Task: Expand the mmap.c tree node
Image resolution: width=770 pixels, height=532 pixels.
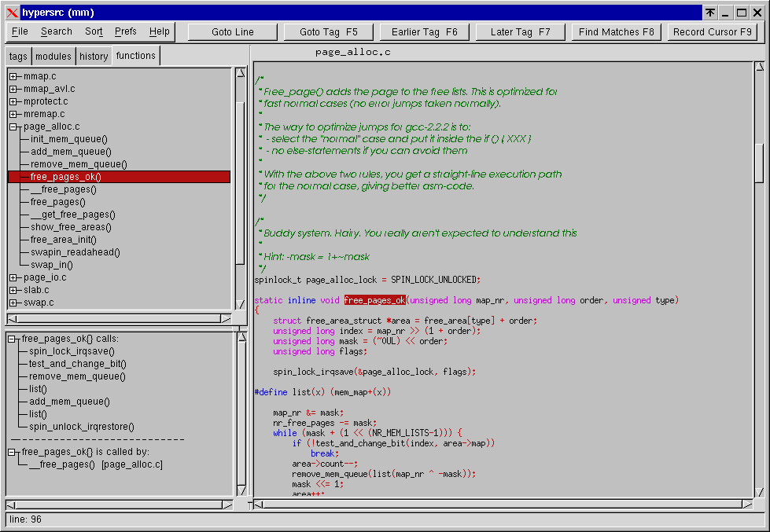Action: pyautogui.click(x=13, y=76)
